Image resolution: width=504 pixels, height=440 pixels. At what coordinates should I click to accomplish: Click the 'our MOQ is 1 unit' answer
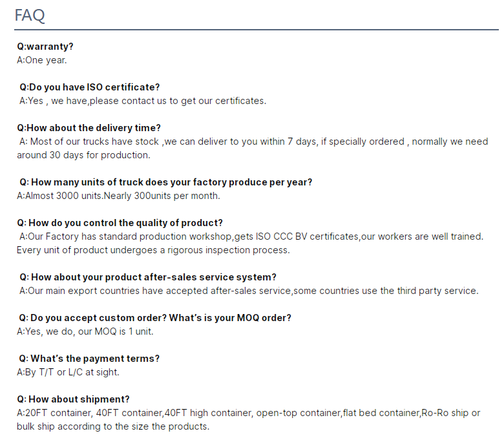click(x=85, y=331)
